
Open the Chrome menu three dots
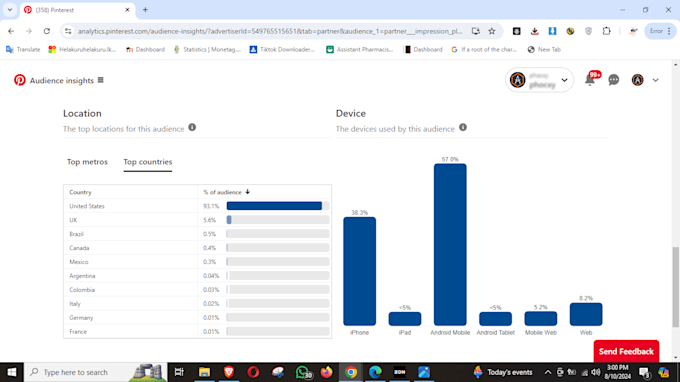(669, 31)
